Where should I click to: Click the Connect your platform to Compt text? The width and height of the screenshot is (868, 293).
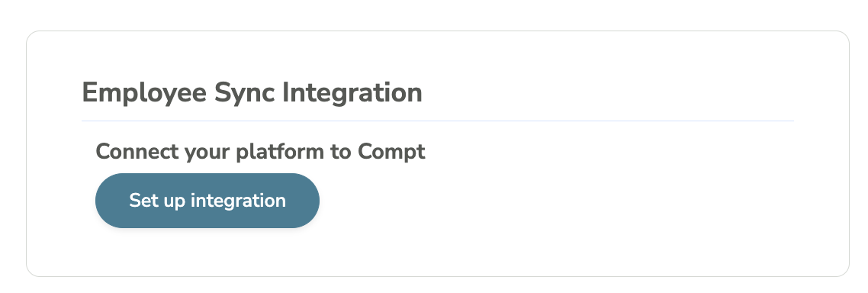coord(260,152)
